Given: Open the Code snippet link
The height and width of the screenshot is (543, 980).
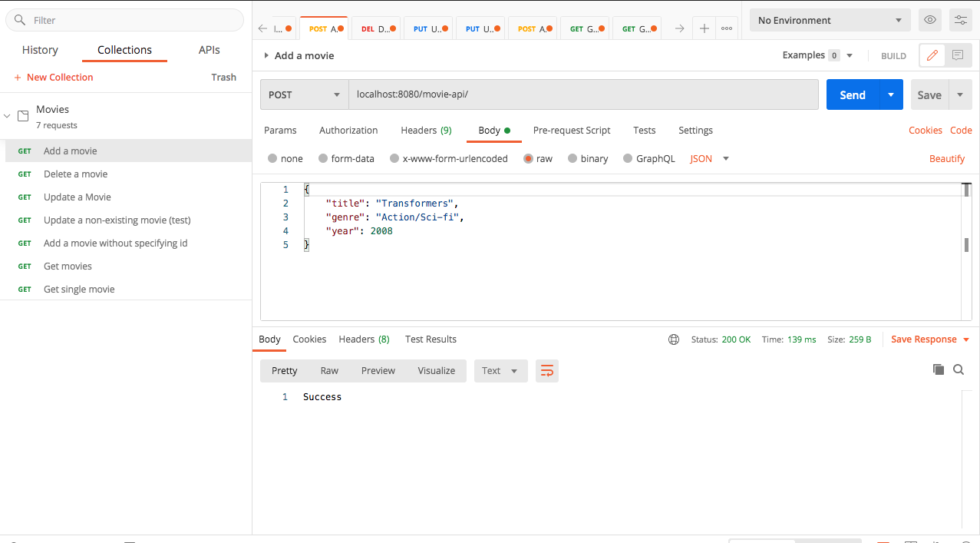Looking at the screenshot, I should click(961, 131).
